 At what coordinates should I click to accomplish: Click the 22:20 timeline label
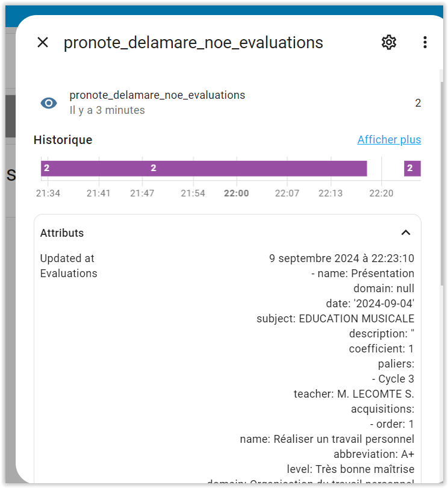pyautogui.click(x=381, y=193)
